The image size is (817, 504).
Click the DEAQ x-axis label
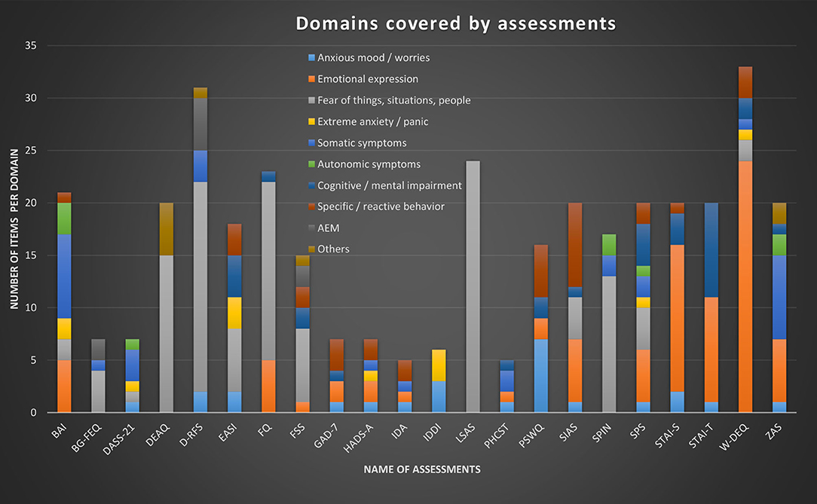point(158,435)
